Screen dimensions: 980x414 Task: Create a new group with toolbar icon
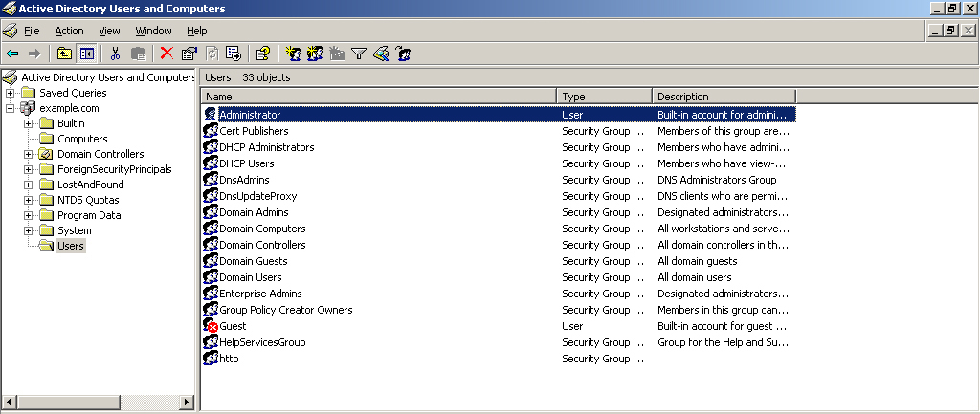point(314,54)
